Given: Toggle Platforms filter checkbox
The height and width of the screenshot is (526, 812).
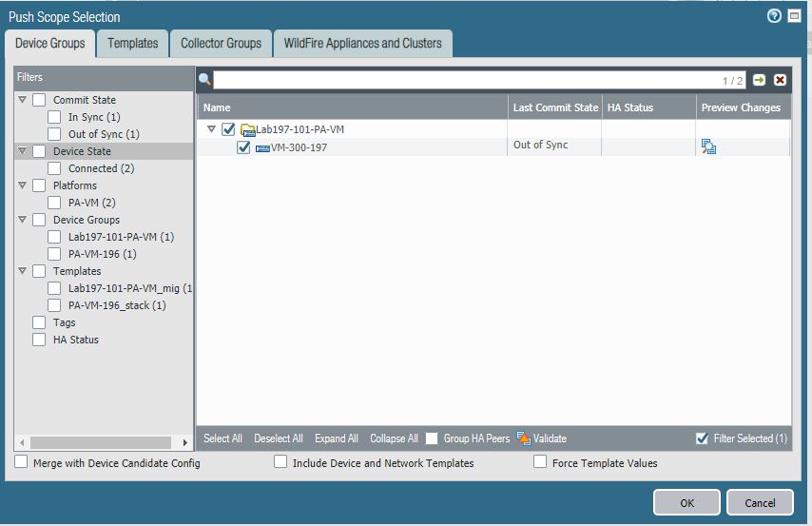Looking at the screenshot, I should (39, 185).
